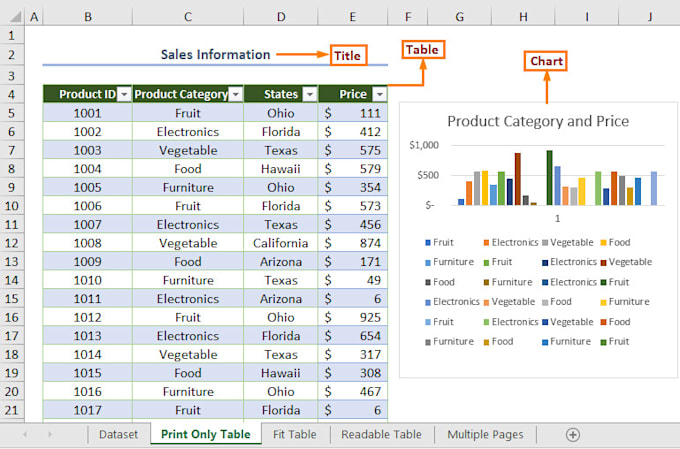Click yellow Food legend swatch in top row
Screen dimensions: 680x449
(603, 243)
